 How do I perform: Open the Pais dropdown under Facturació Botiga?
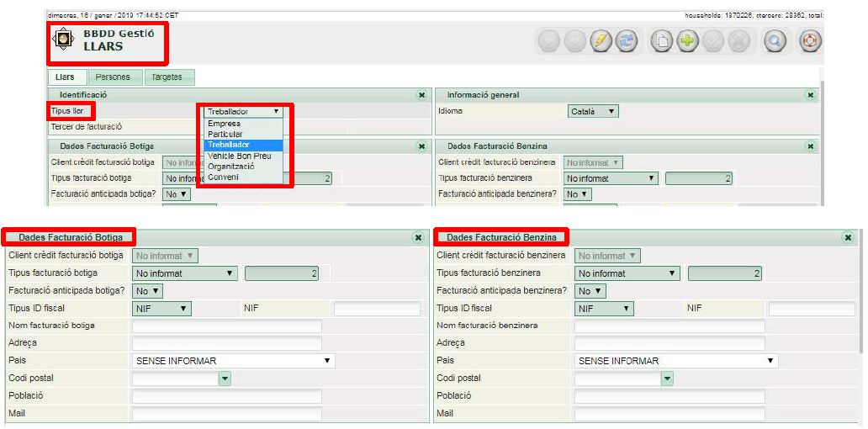click(x=233, y=361)
